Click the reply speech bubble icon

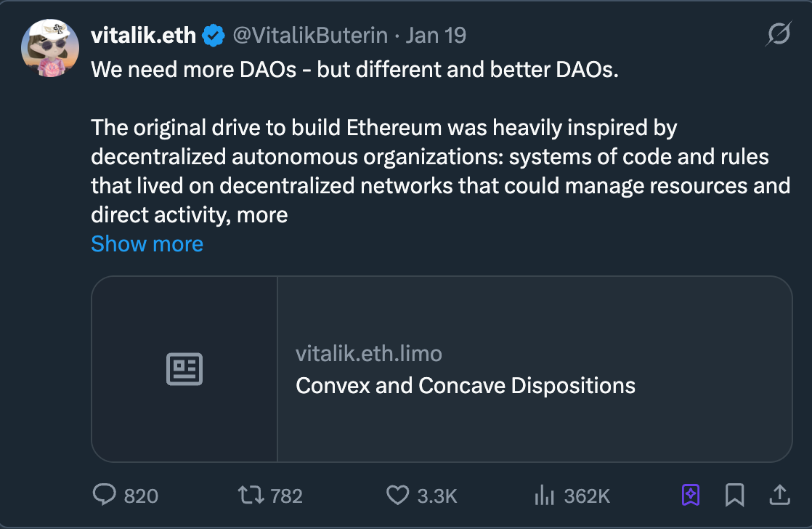105,496
